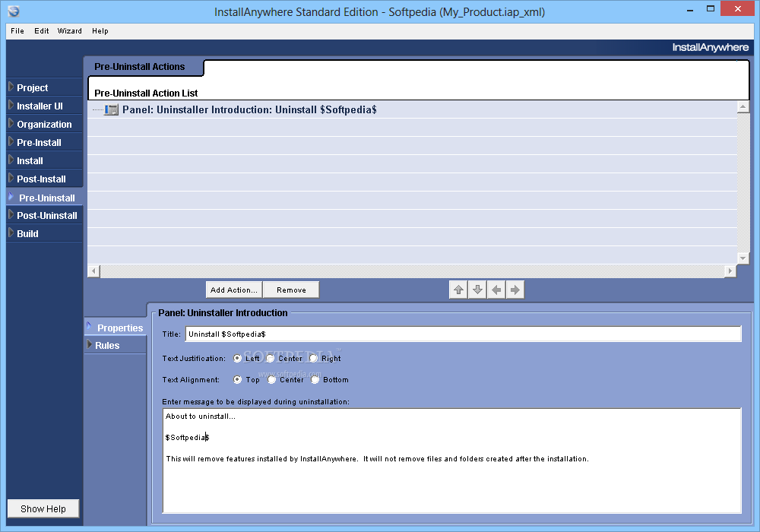Open the Help menu
Image resolution: width=760 pixels, height=532 pixels.
(x=100, y=31)
